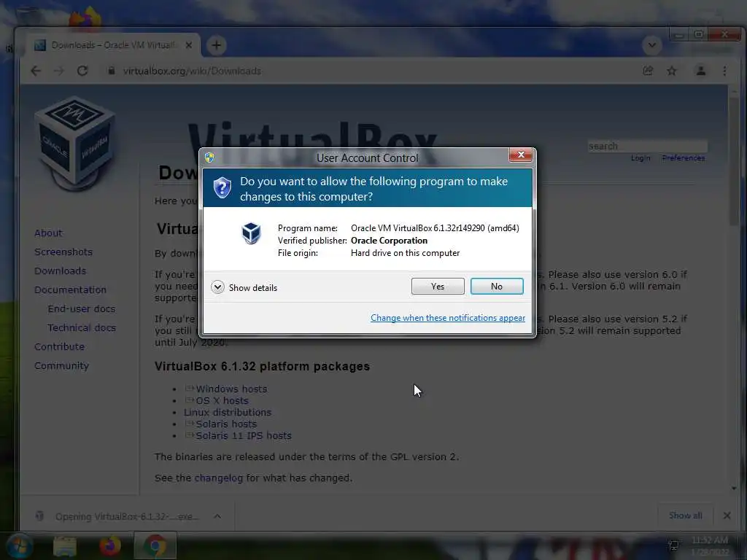This screenshot has height=560, width=747.
Task: Click the Windows hosts download link
Action: [x=231, y=389]
